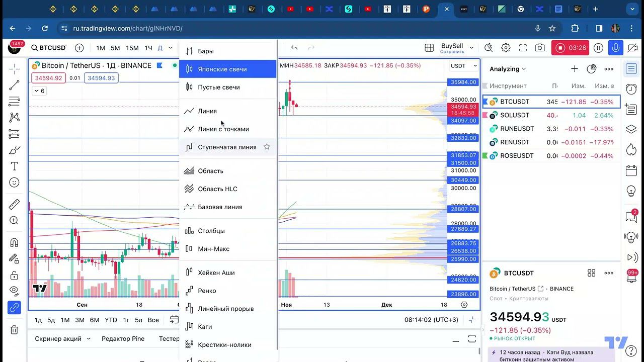Toggle lock all drawing tools
The height and width of the screenshot is (362, 644).
click(x=14, y=275)
